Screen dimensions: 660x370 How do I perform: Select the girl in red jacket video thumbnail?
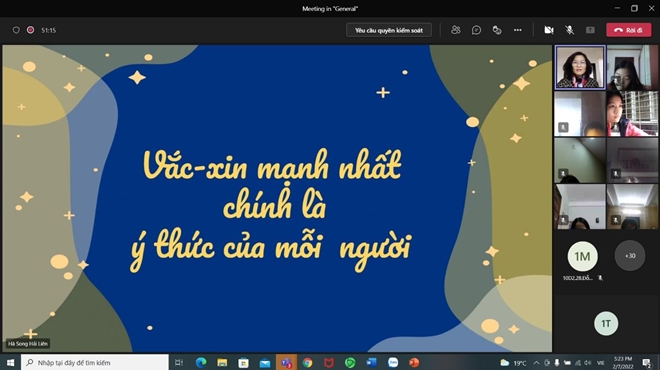pos(632,114)
